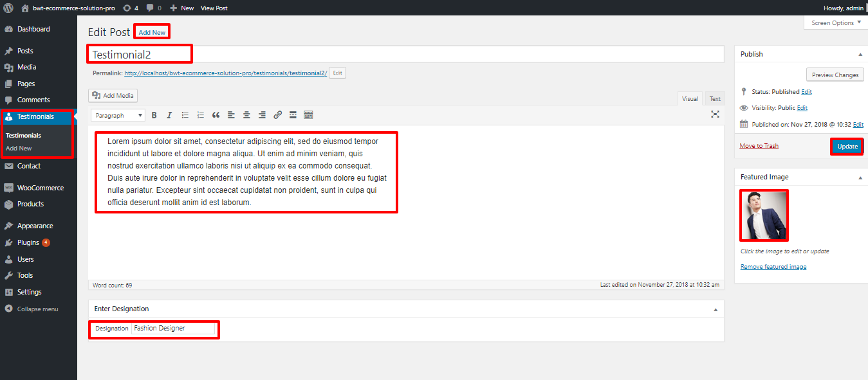
Task: Click the insert link icon
Action: point(278,115)
